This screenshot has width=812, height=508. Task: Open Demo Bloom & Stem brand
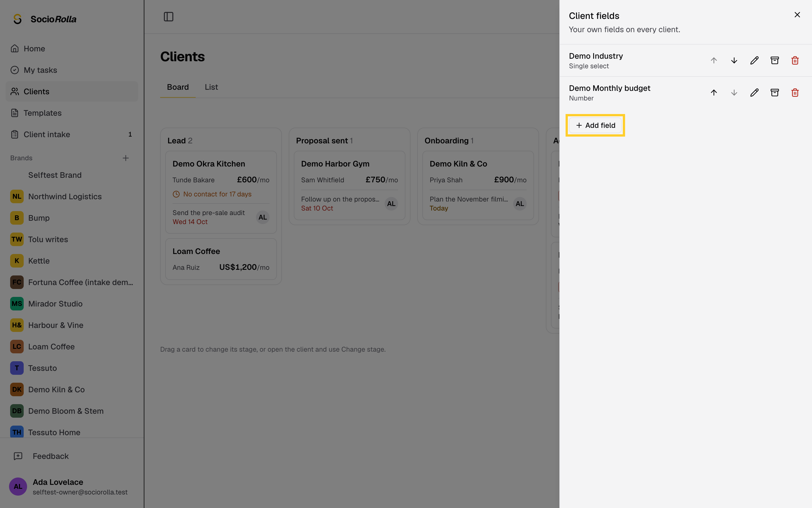click(x=72, y=411)
